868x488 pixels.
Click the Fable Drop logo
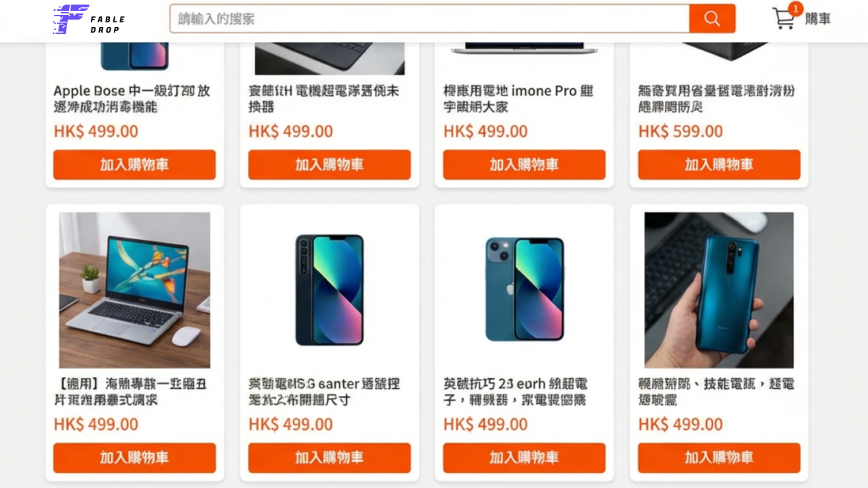[x=88, y=20]
